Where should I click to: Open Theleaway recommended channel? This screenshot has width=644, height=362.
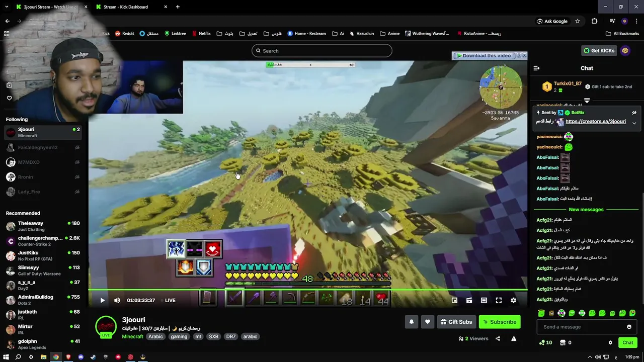[x=43, y=226]
